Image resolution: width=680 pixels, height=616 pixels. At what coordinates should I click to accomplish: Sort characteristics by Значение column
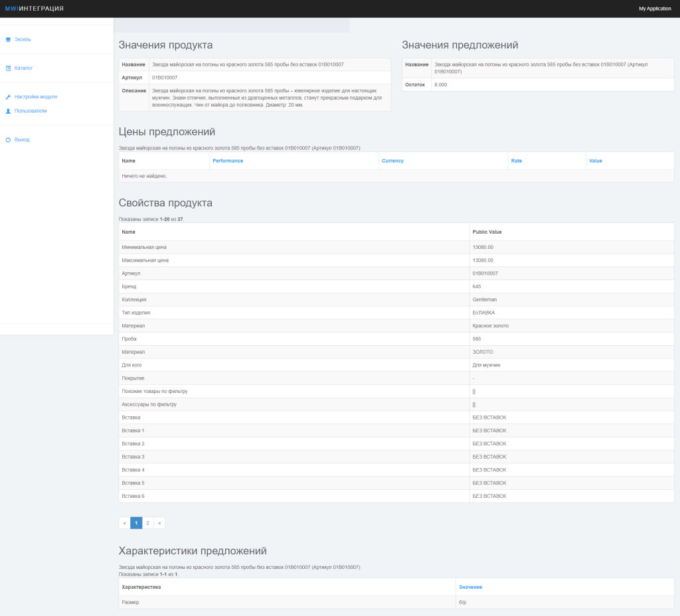click(x=470, y=587)
